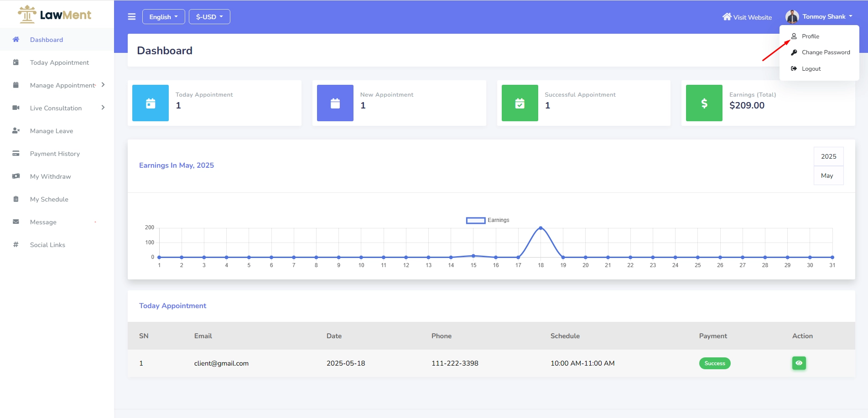868x418 pixels.
Task: Click the Payment column header
Action: (x=713, y=336)
